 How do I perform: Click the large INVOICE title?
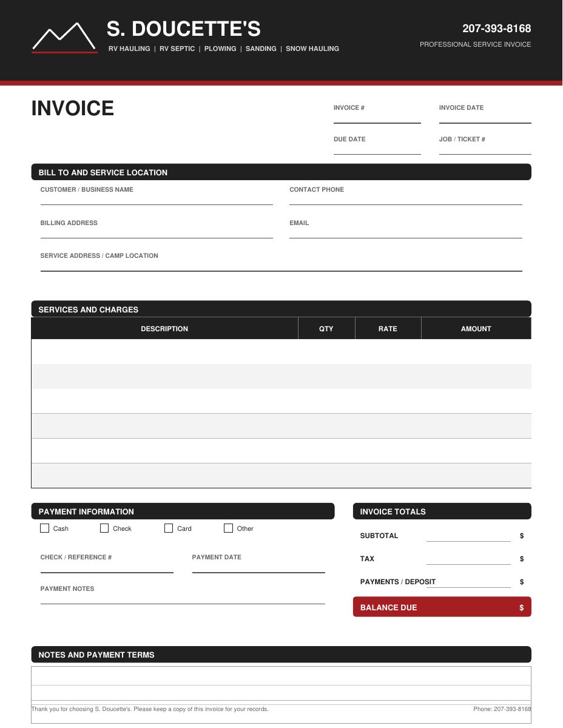coord(73,109)
